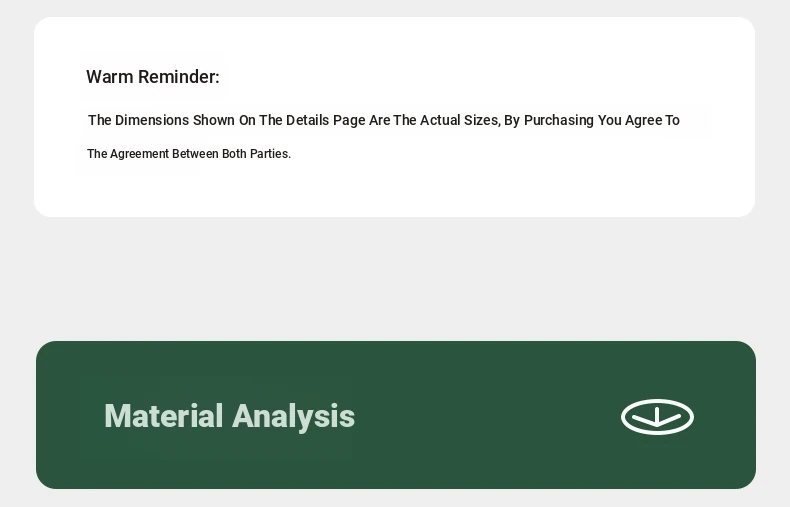Click the words Both Parties.

pyautogui.click(x=256, y=154)
